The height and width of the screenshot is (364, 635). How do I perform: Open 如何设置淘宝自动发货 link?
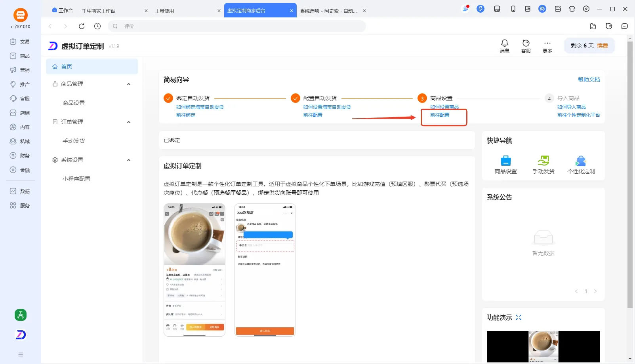click(x=327, y=107)
